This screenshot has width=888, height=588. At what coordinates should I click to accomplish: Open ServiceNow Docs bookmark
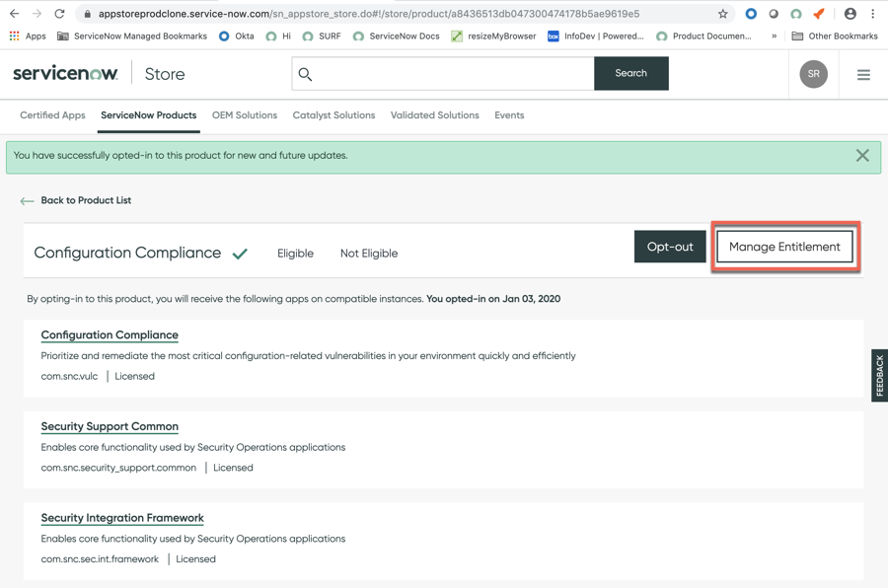pos(397,36)
